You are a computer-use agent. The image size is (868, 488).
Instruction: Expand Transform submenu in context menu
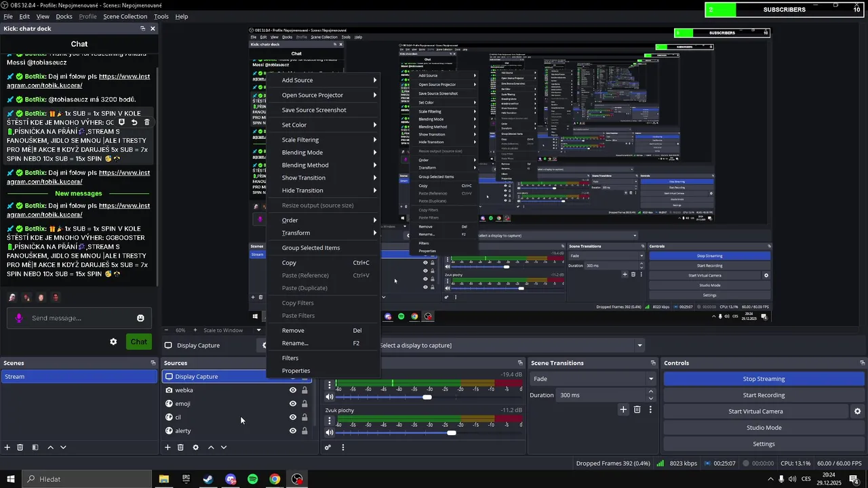323,232
